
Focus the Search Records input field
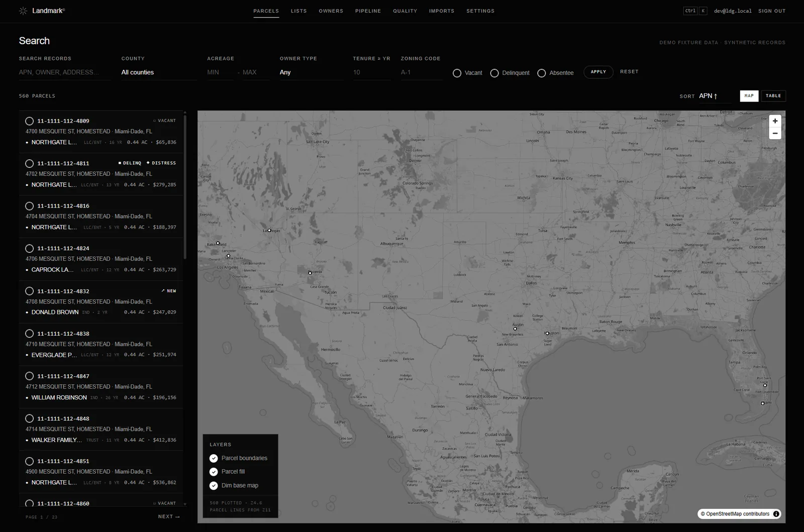coord(65,72)
